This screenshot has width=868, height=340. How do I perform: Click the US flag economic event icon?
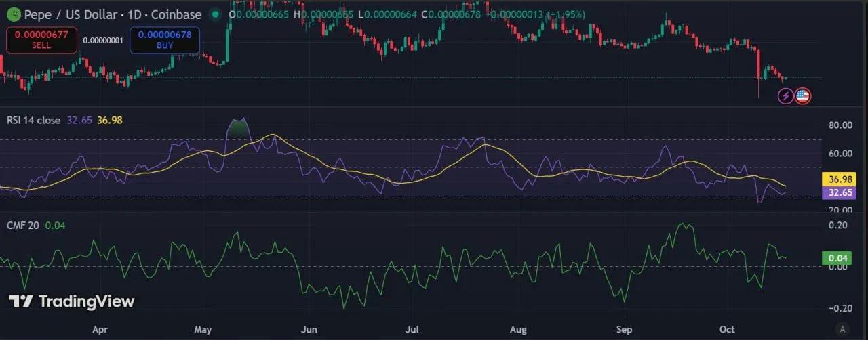pos(803,96)
